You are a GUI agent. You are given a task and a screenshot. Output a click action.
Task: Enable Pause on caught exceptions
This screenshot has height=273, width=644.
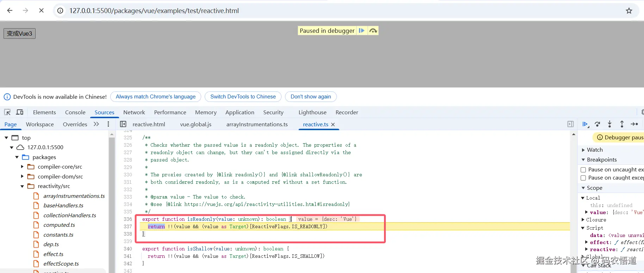click(x=583, y=178)
